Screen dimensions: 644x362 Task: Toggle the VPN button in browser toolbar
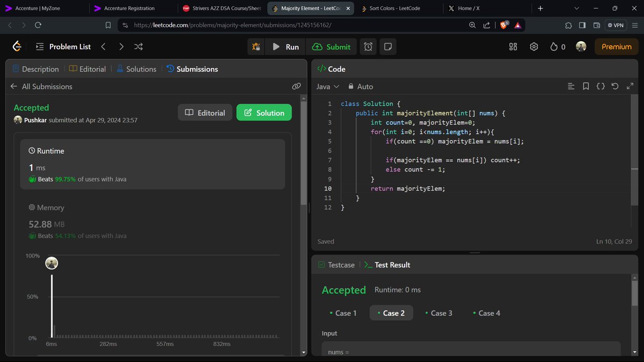pyautogui.click(x=616, y=25)
